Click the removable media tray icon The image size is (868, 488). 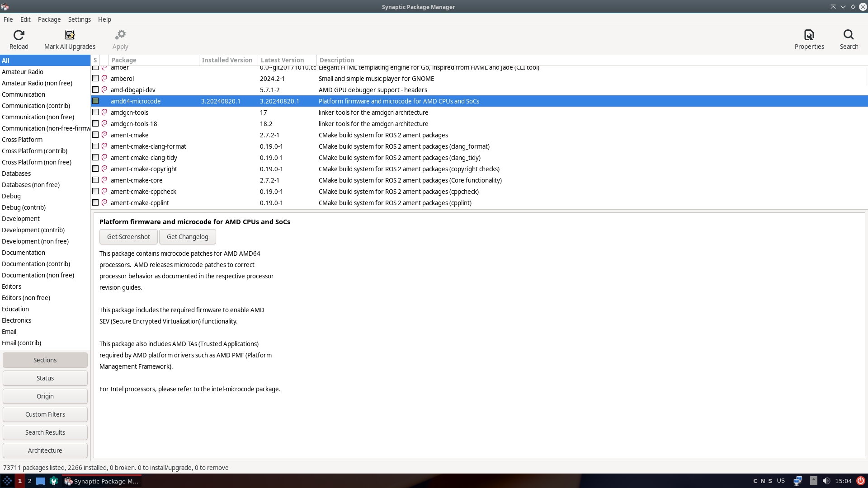[x=814, y=481]
